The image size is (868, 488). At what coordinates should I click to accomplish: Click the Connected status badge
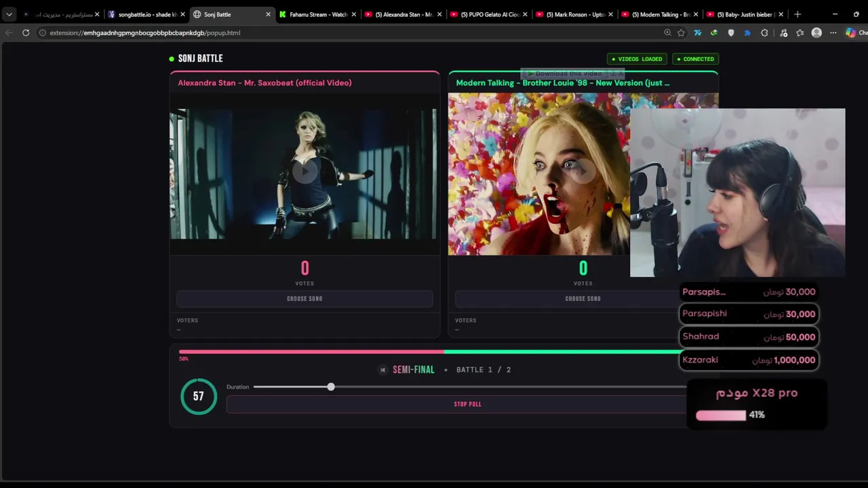click(x=695, y=59)
